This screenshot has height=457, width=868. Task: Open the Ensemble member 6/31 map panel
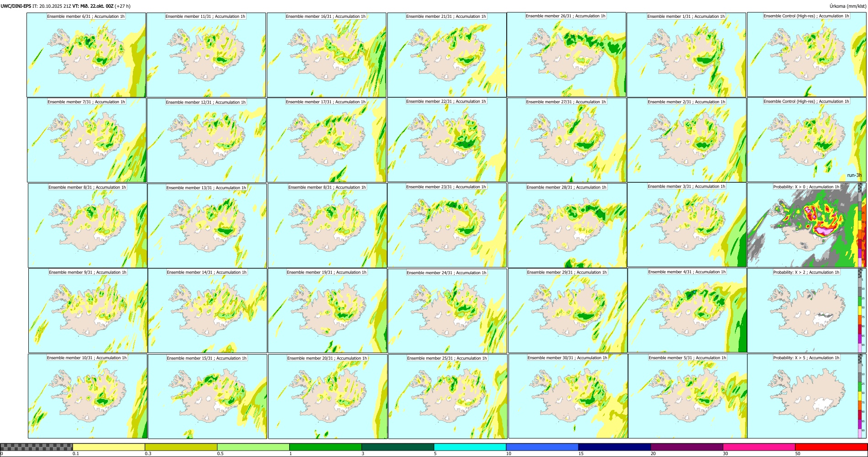click(86, 55)
